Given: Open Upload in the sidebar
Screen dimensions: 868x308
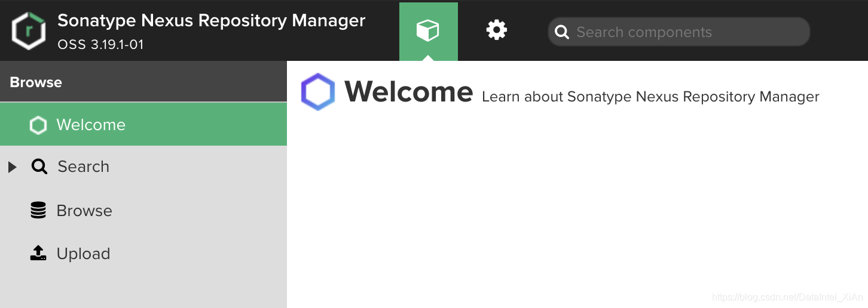Looking at the screenshot, I should pos(143,253).
